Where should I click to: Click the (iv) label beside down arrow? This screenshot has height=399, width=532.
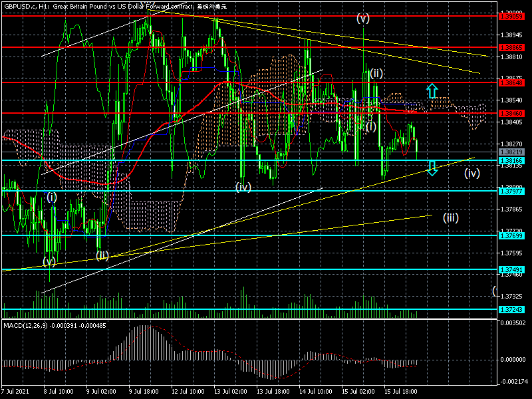point(471,174)
